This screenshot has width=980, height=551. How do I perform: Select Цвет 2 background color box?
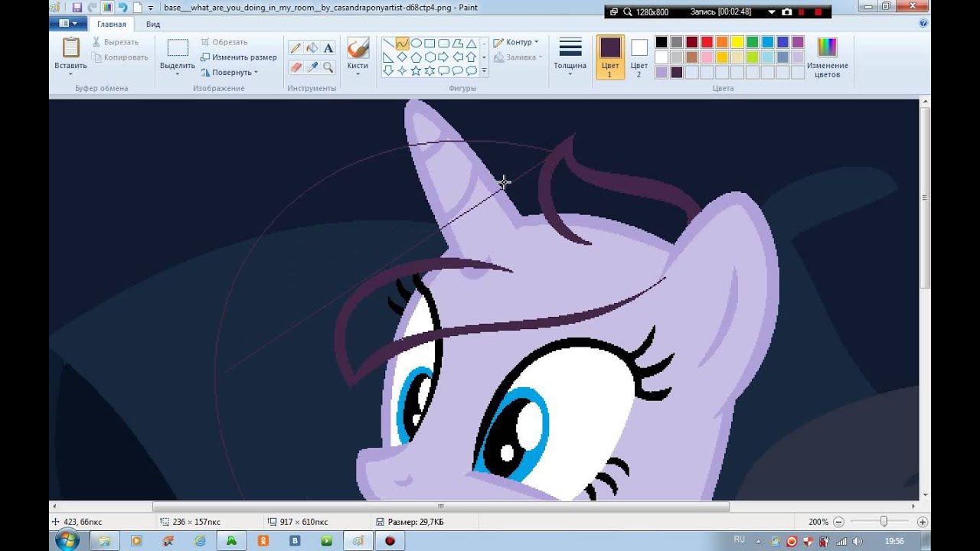point(639,57)
